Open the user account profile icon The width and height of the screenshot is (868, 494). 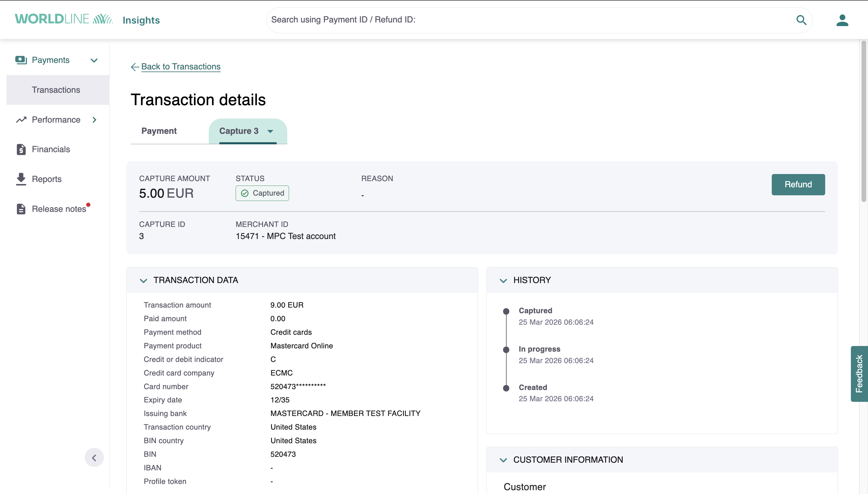point(842,20)
